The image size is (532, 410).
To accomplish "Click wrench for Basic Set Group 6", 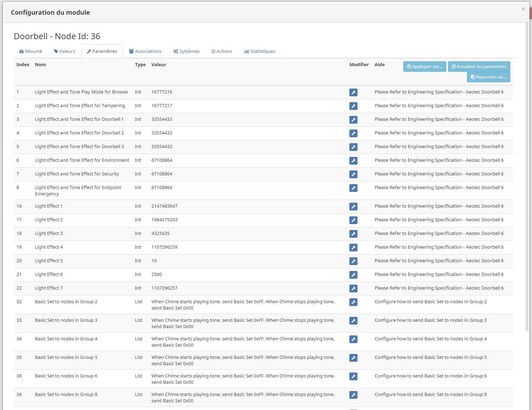I will pyautogui.click(x=353, y=376).
